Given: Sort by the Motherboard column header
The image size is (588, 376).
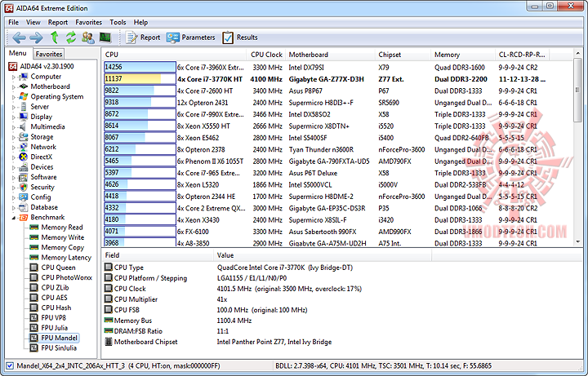Looking at the screenshot, I should [330, 55].
